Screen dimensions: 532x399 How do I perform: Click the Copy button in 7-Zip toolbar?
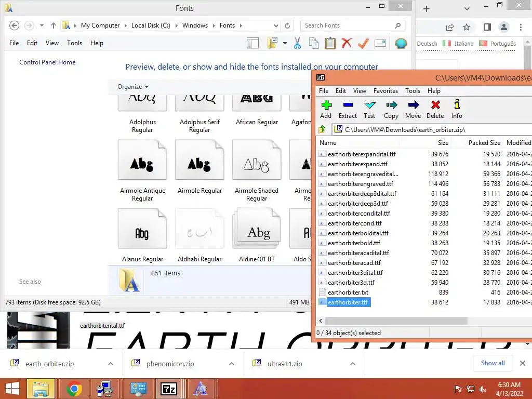pos(391,109)
